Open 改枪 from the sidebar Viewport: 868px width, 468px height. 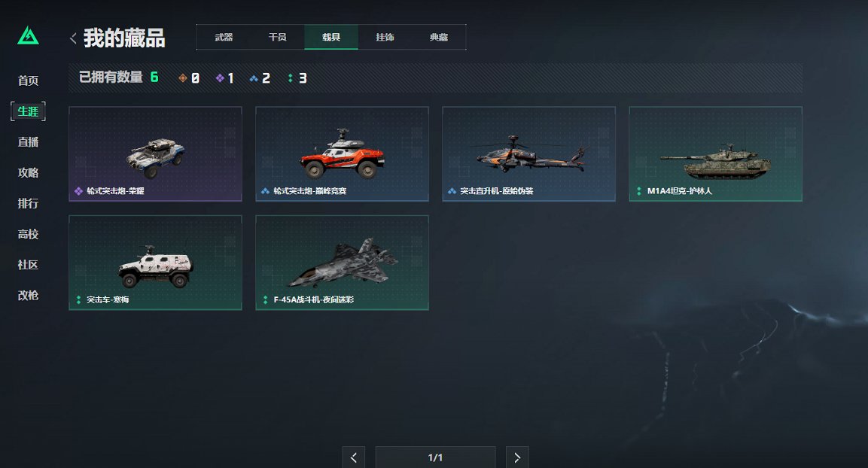pyautogui.click(x=29, y=296)
